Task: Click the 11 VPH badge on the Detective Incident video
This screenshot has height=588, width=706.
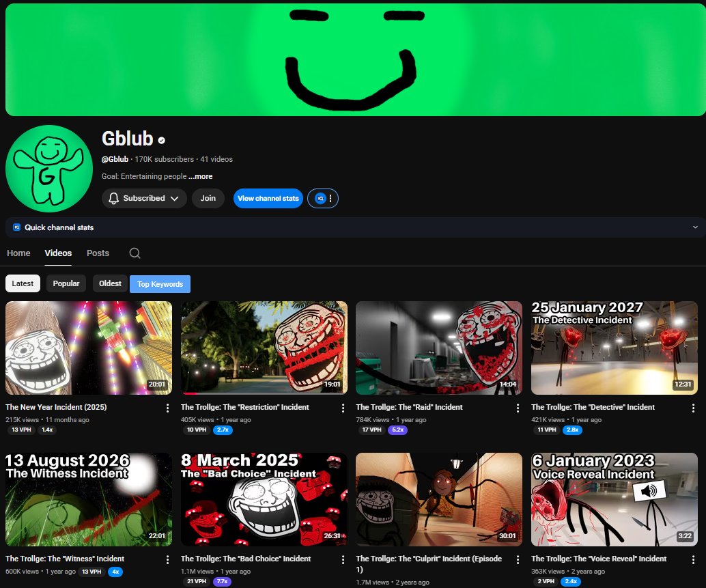Action: (547, 430)
